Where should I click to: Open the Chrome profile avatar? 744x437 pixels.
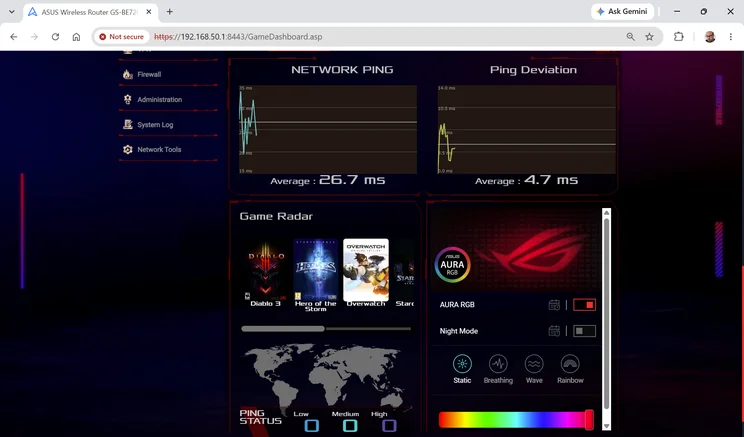click(x=710, y=37)
